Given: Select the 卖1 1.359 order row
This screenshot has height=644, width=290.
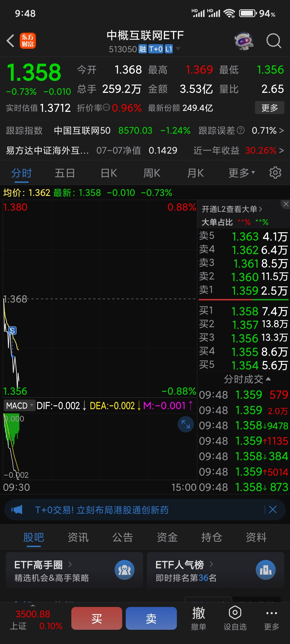Looking at the screenshot, I should click(243, 290).
